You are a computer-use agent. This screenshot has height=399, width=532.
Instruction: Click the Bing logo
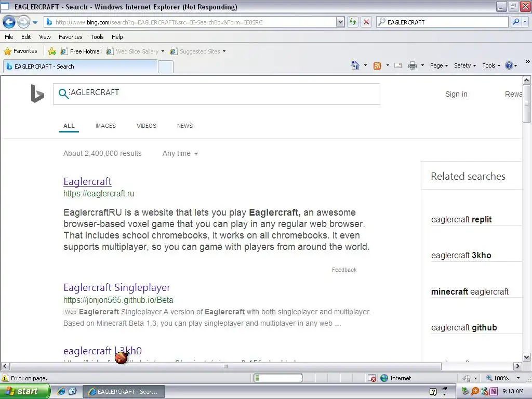[x=37, y=94]
